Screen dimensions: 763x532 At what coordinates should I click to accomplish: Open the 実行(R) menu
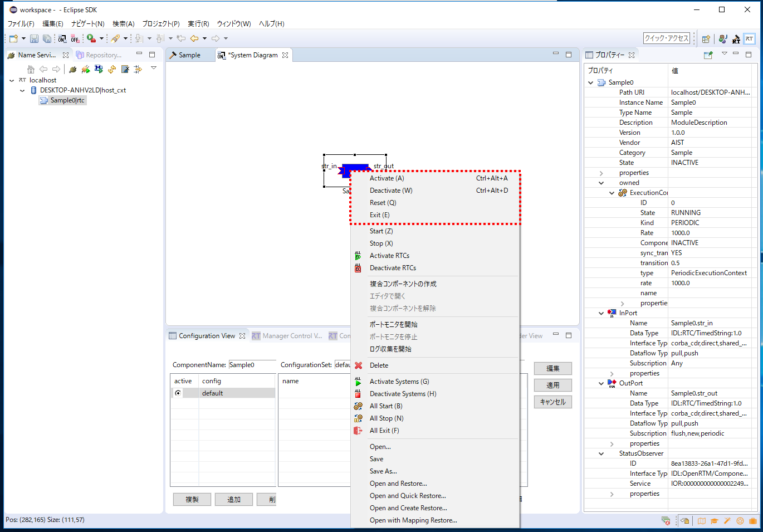(x=198, y=24)
